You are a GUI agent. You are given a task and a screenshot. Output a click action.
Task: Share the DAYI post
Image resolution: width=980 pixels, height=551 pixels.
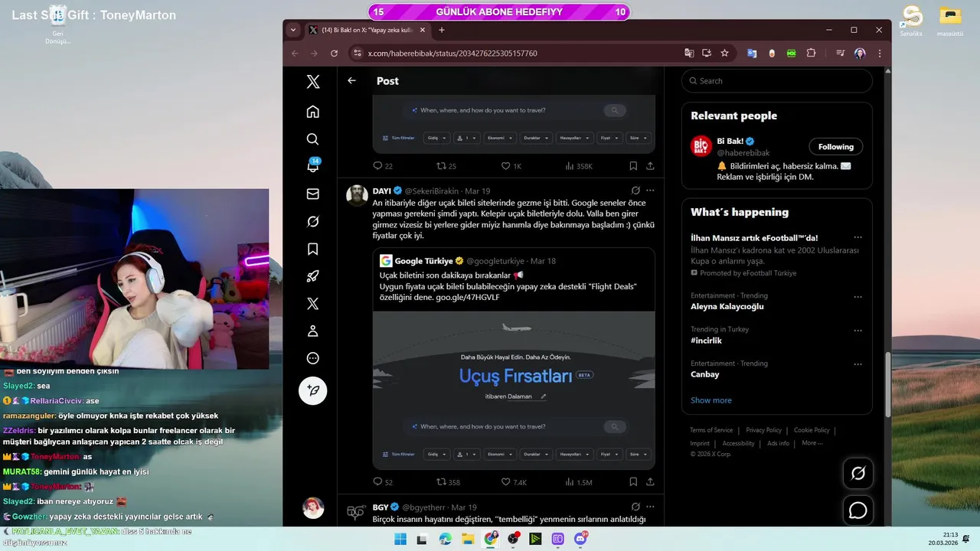(650, 482)
